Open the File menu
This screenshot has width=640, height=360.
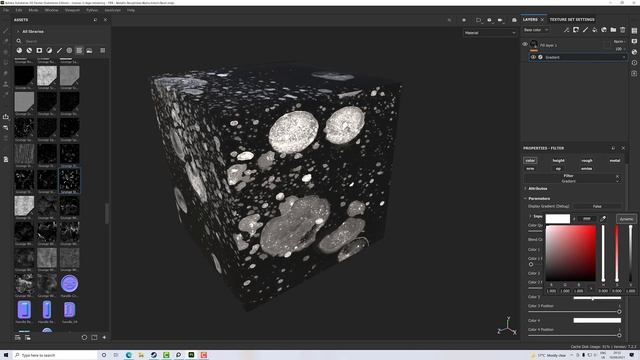click(6, 10)
